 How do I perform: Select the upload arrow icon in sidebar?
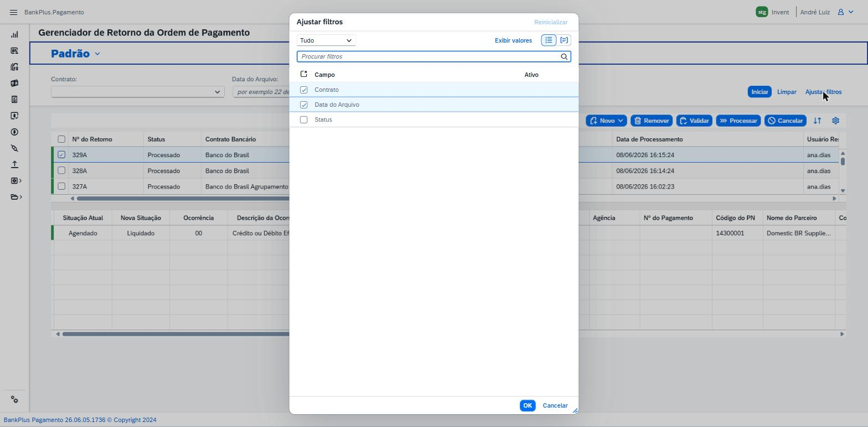coord(14,165)
